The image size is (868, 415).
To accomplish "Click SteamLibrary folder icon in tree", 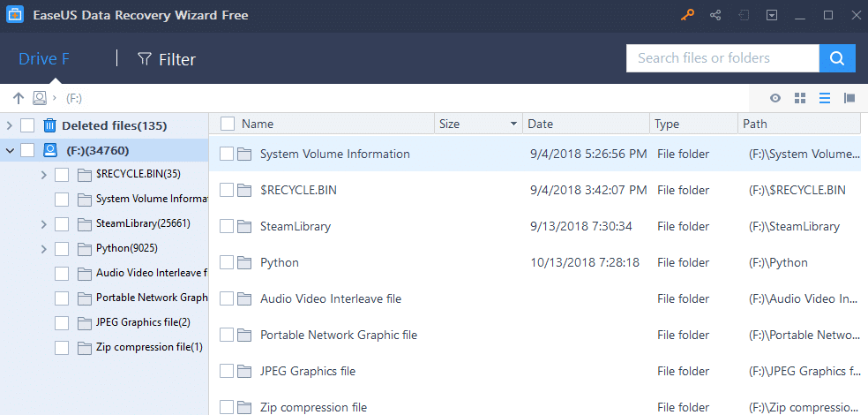I will [x=84, y=224].
